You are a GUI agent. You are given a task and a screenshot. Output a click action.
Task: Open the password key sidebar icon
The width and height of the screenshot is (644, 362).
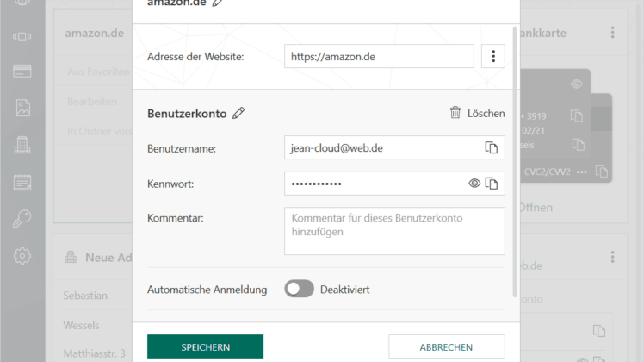[x=22, y=218]
